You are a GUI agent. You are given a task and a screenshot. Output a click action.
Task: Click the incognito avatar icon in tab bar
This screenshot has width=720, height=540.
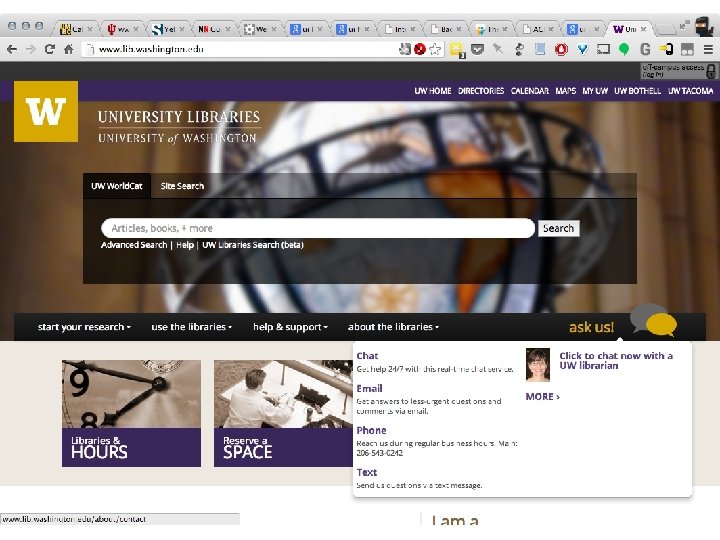click(704, 26)
